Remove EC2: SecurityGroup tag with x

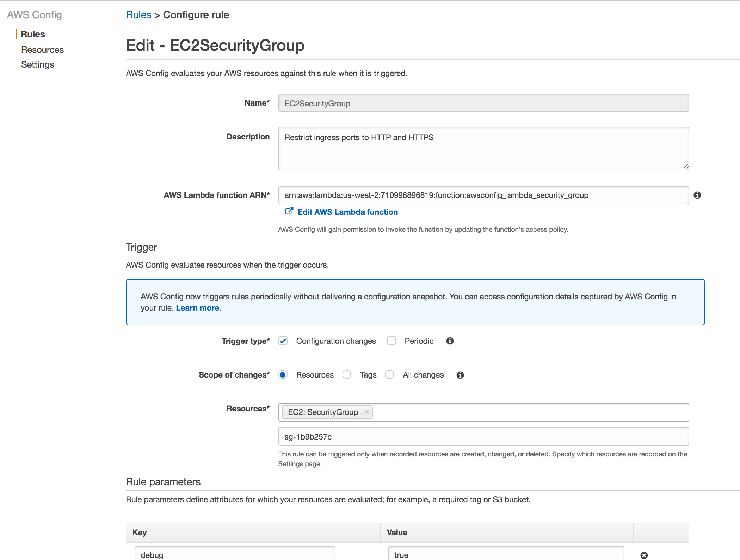click(x=367, y=412)
